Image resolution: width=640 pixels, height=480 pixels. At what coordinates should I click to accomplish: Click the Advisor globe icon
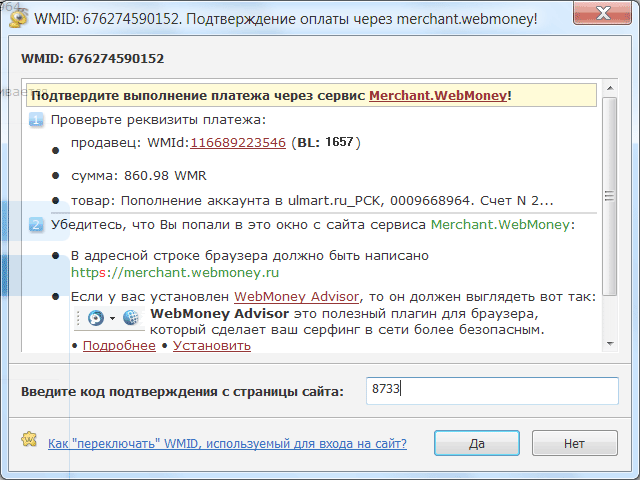tap(131, 317)
